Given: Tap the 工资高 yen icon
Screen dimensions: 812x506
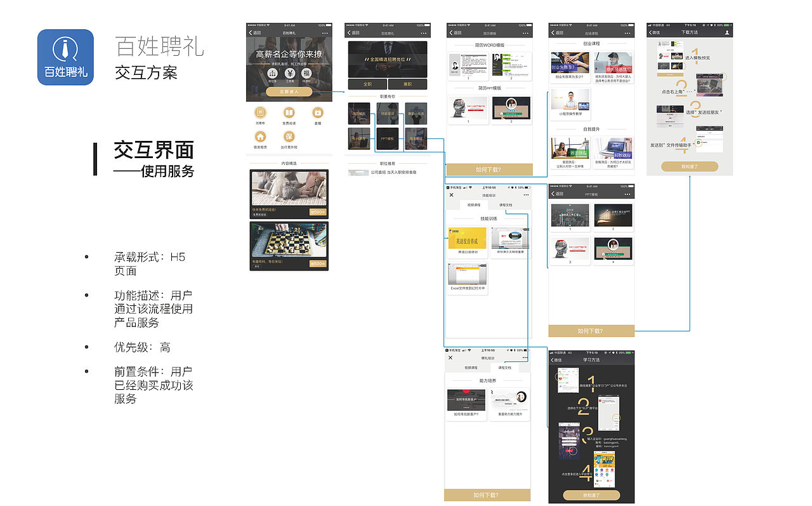Looking at the screenshot, I should pos(289,73).
